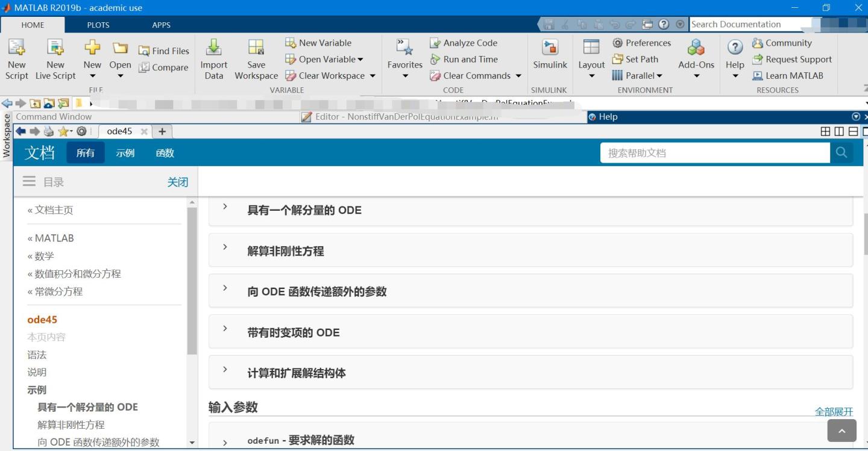Switch to the APPS ribbon tab
Screen dimensions: 868x451
tap(161, 25)
